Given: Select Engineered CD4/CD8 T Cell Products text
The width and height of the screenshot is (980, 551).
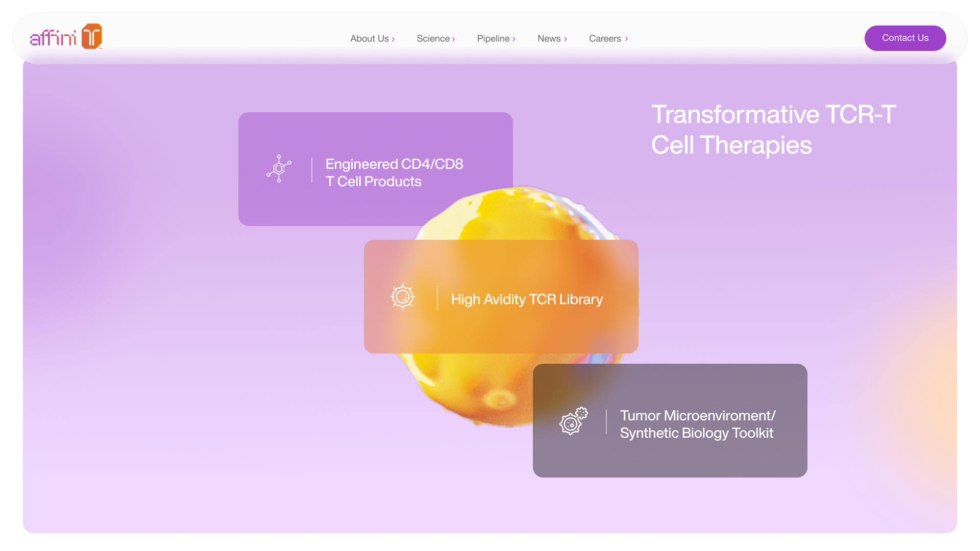Looking at the screenshot, I should tap(394, 173).
